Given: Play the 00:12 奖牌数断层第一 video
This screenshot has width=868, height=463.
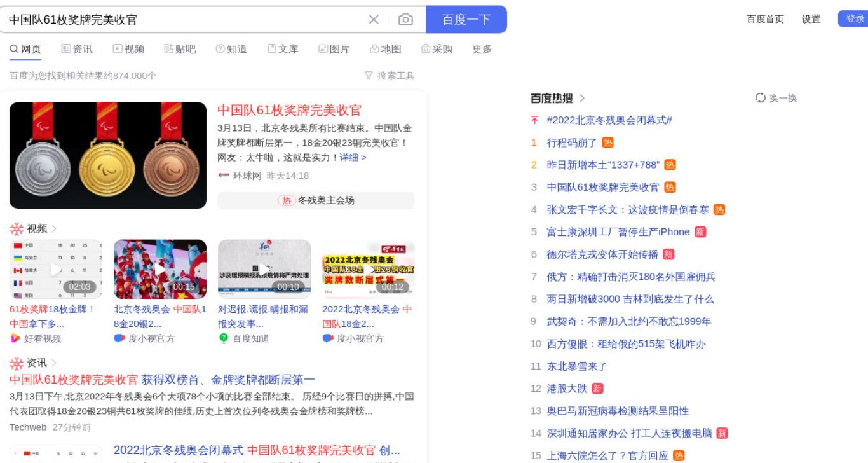Looking at the screenshot, I should coord(369,269).
